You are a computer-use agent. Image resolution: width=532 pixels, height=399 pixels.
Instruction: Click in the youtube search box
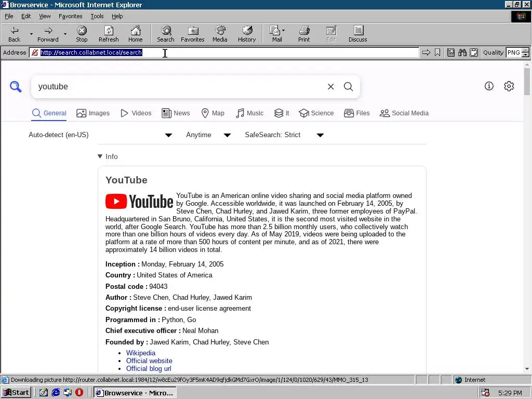(x=180, y=87)
